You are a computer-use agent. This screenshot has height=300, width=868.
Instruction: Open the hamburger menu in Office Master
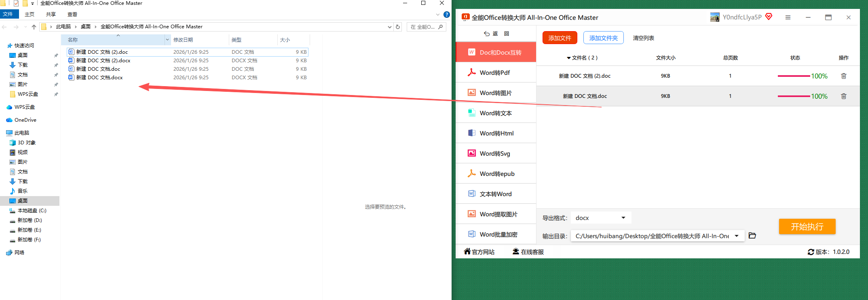[788, 17]
